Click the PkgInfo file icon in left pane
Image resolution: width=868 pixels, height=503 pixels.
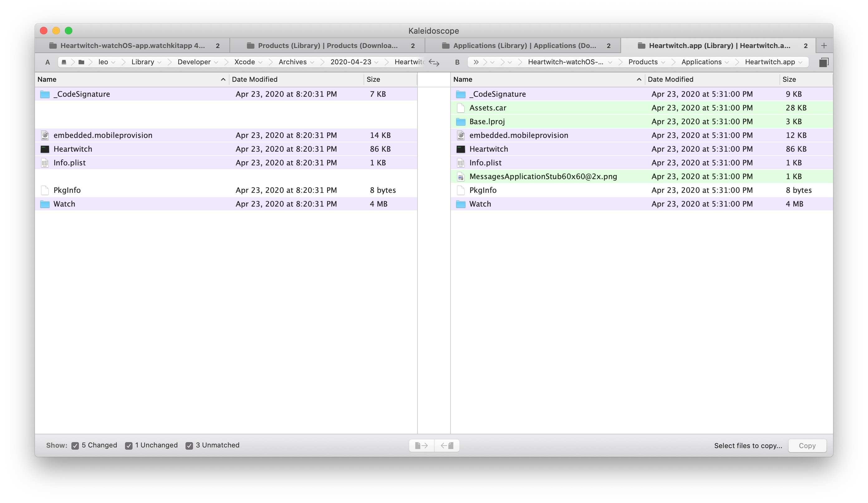(45, 190)
